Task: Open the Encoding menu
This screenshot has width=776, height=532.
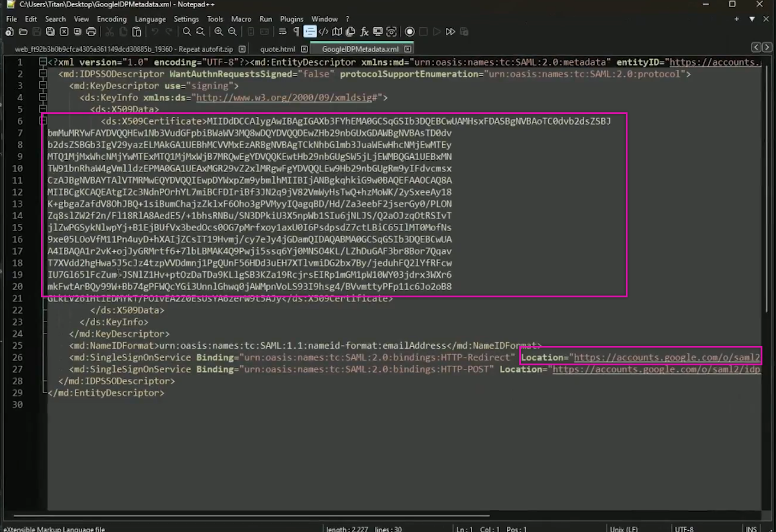Action: (x=112, y=19)
